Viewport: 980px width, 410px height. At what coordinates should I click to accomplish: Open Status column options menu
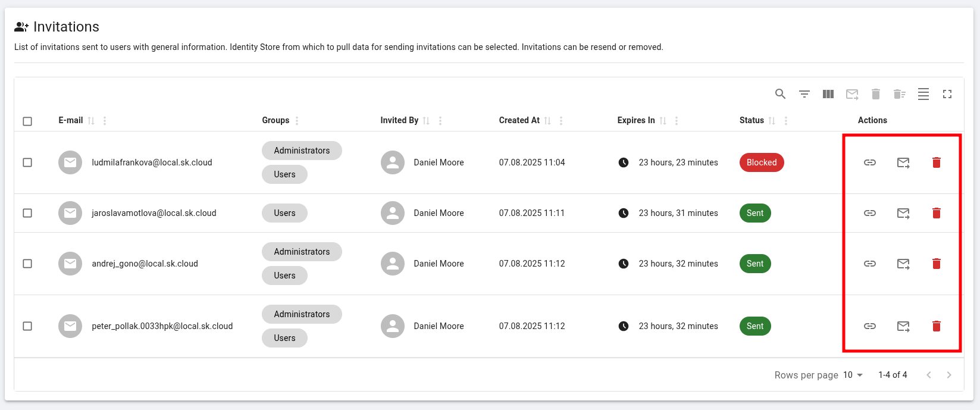pyautogui.click(x=785, y=121)
